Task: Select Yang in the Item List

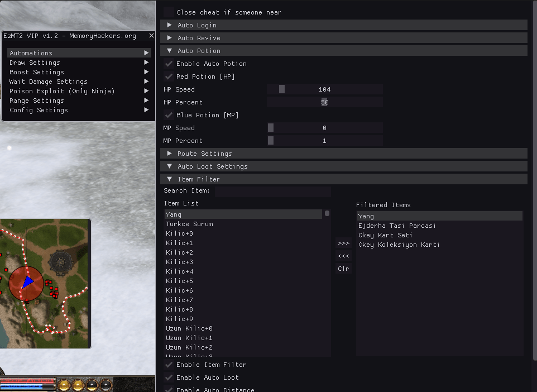Action: coord(243,214)
